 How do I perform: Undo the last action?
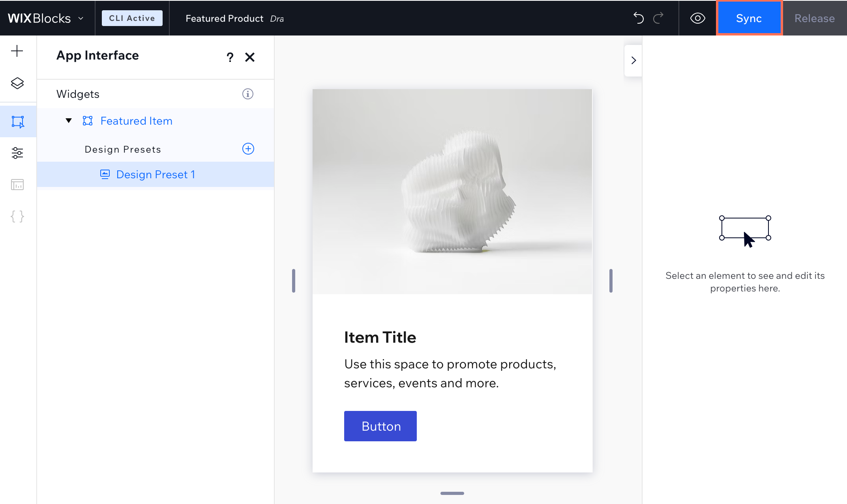[638, 18]
